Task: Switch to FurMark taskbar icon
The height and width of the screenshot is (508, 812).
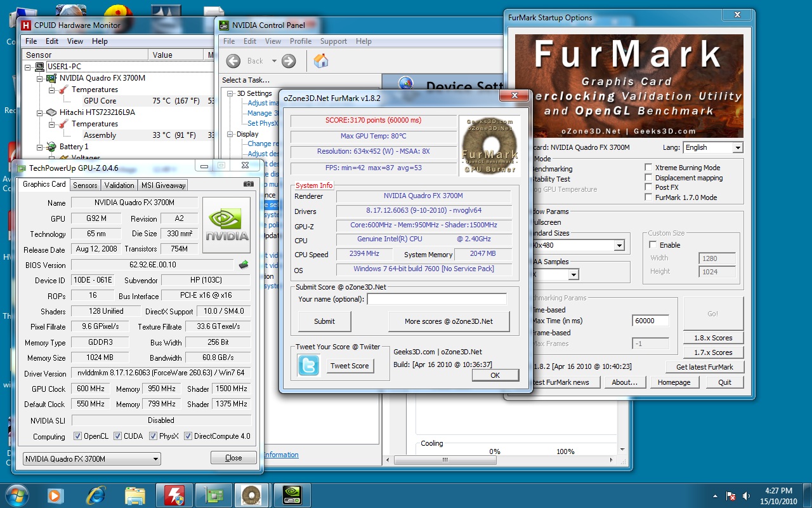Action: pyautogui.click(x=252, y=495)
